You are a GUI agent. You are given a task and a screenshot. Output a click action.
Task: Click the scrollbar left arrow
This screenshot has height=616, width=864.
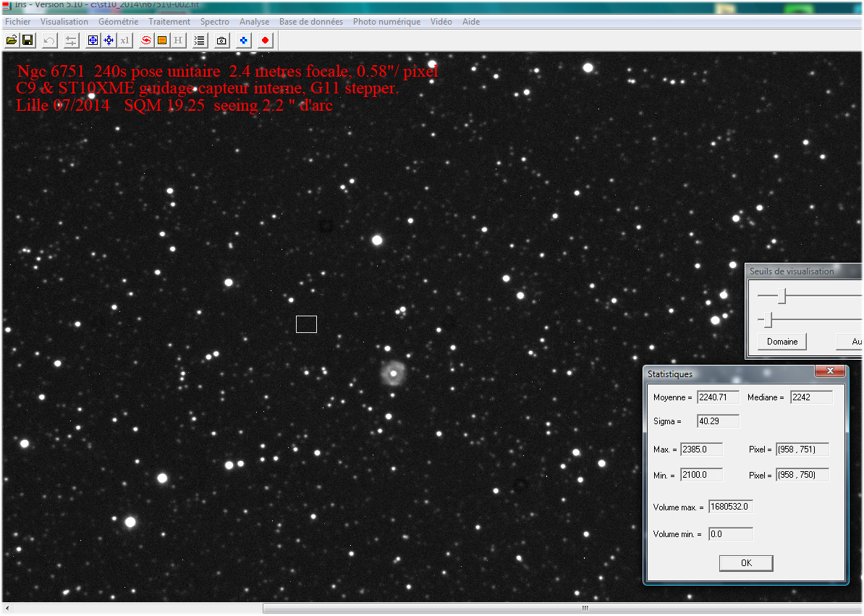(7, 608)
